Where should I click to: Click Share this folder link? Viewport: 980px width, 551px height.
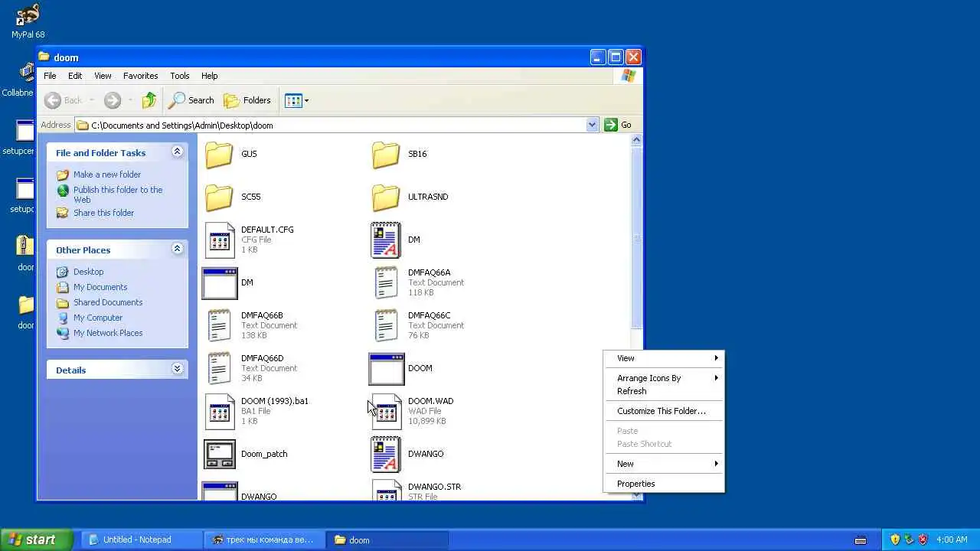click(103, 213)
